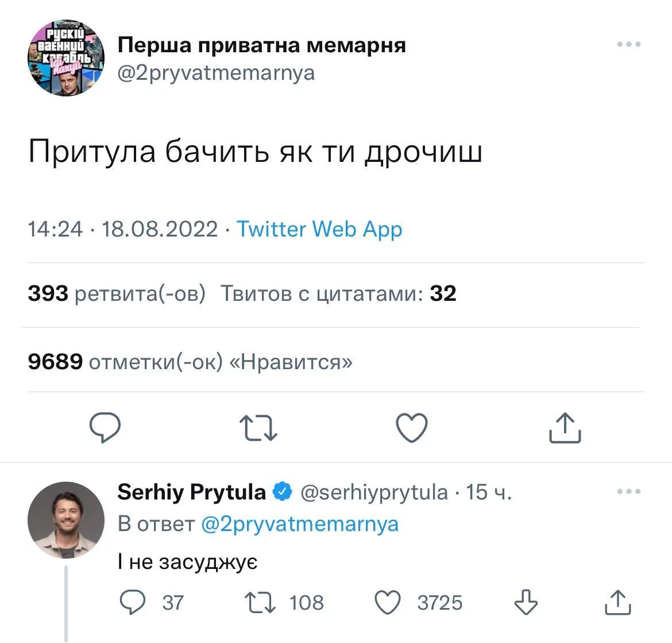Click Prytula's blue verified badge
The height and width of the screenshot is (643, 672).
[283, 492]
